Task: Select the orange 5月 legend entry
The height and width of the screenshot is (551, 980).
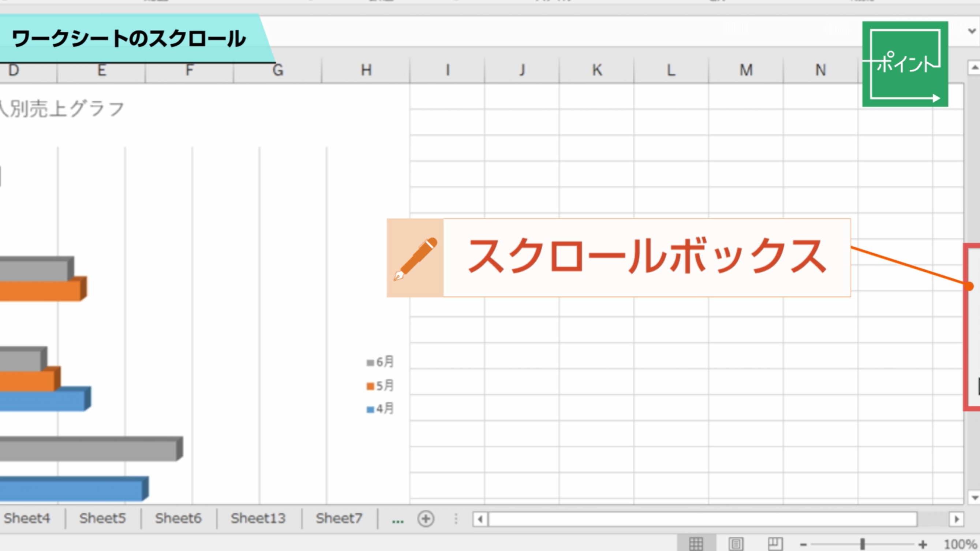Action: [381, 386]
